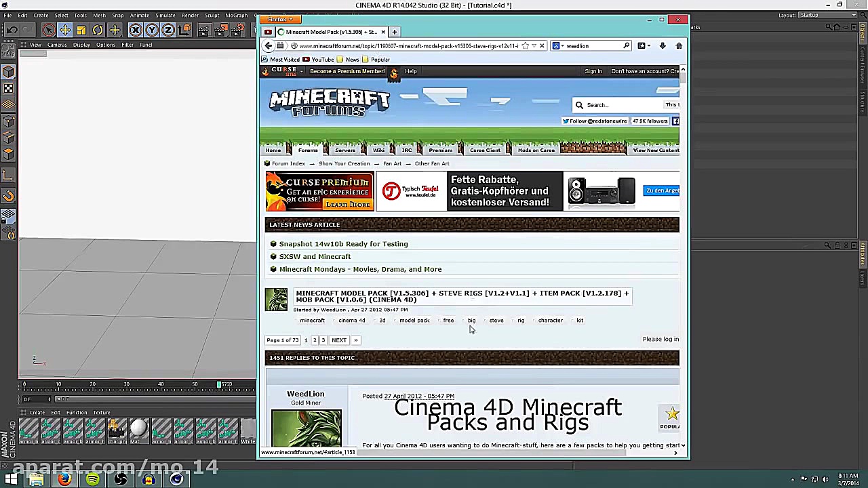The height and width of the screenshot is (488, 868).
Task: Open the Snapshot 14w10b news article
Action: 343,243
